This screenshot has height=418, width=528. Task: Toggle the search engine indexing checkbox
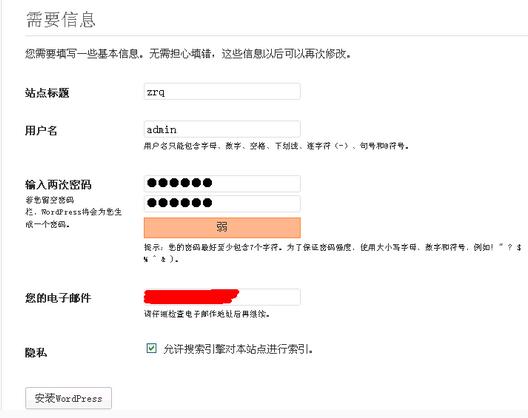tap(151, 348)
